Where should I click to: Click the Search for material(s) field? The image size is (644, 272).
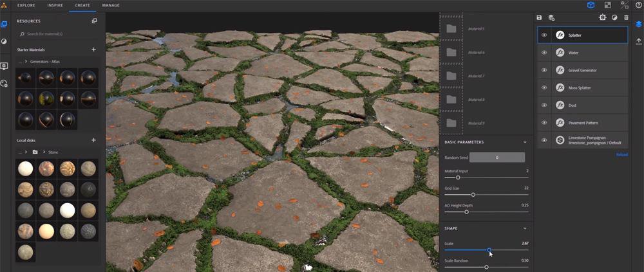point(57,34)
